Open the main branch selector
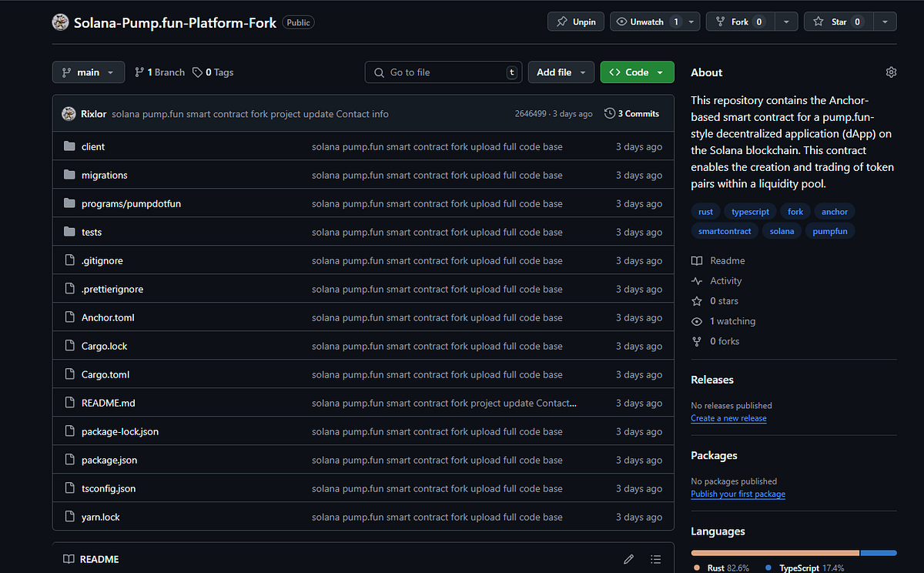Image resolution: width=924 pixels, height=573 pixels. point(88,72)
